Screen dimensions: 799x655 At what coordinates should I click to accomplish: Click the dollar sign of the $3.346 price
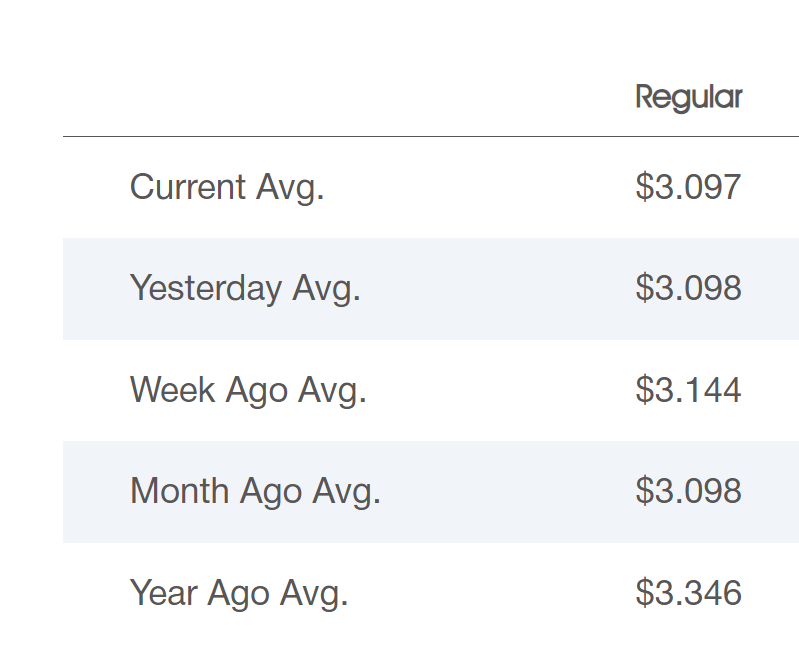[644, 593]
